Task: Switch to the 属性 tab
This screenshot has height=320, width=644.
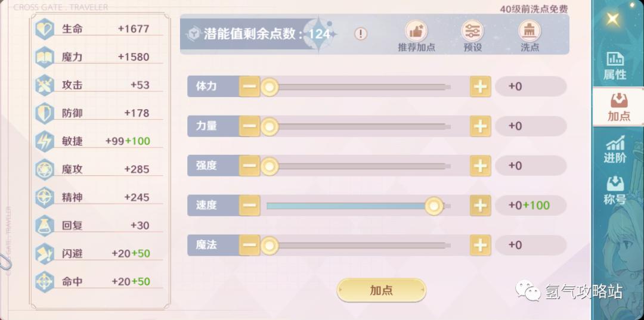Action: (615, 66)
